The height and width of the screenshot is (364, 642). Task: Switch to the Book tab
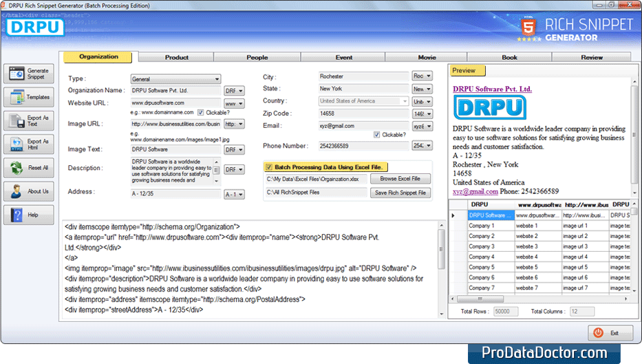point(509,57)
